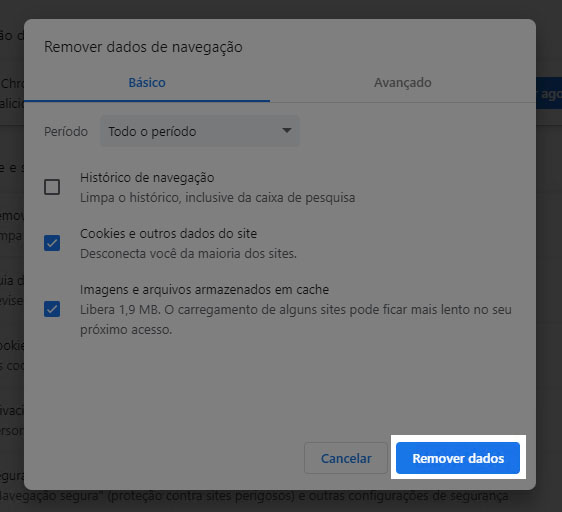Click the Histórico de navegação label text
The width and height of the screenshot is (562, 512).
[x=147, y=178]
